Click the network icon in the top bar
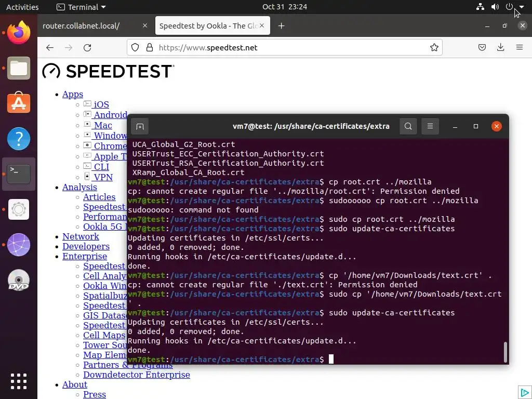The image size is (532, 399). [480, 7]
